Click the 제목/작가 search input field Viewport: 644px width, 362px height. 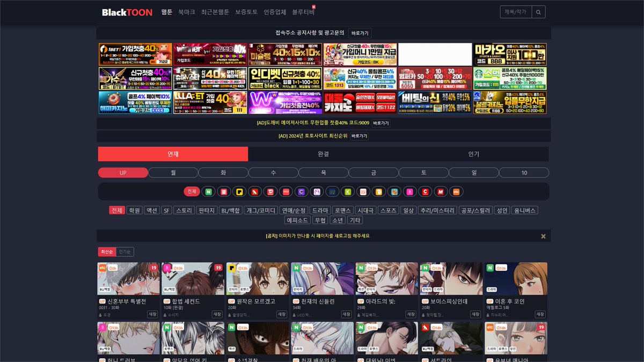[x=516, y=12]
